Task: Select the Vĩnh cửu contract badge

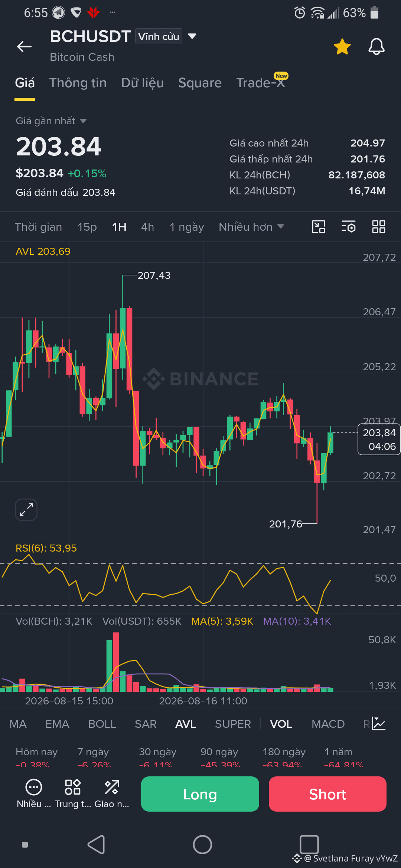Action: (x=159, y=36)
